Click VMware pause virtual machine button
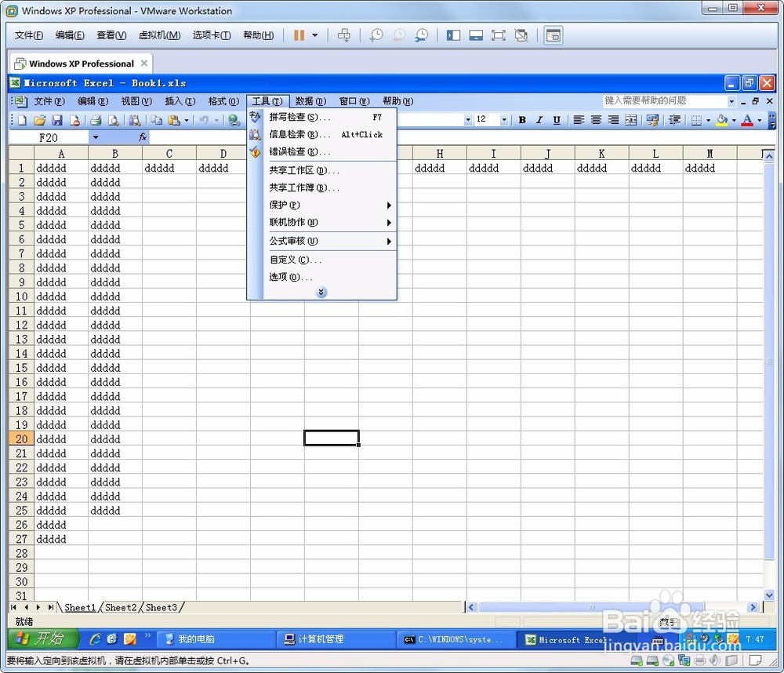This screenshot has height=673, width=784. tap(299, 35)
